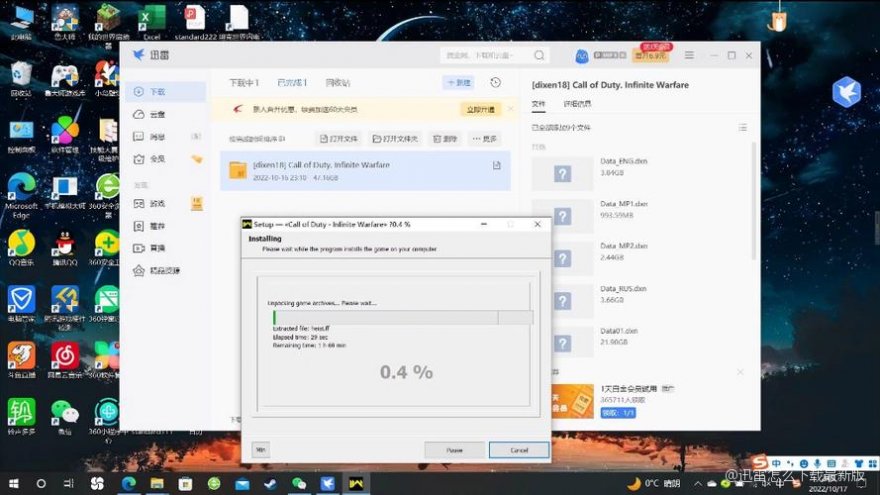The width and height of the screenshot is (880, 495).
Task: Close the membership trial ad card
Action: click(740, 372)
